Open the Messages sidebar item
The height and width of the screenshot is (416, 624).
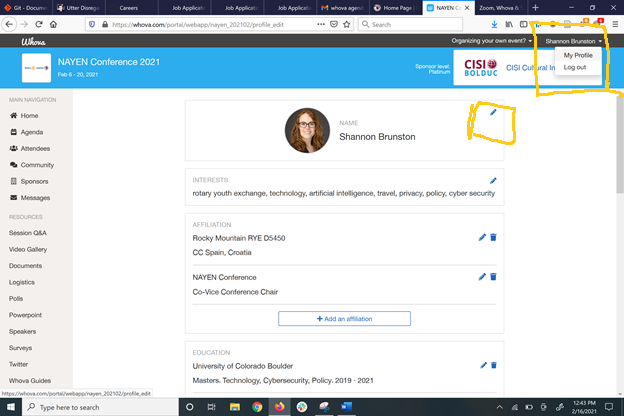[35, 197]
